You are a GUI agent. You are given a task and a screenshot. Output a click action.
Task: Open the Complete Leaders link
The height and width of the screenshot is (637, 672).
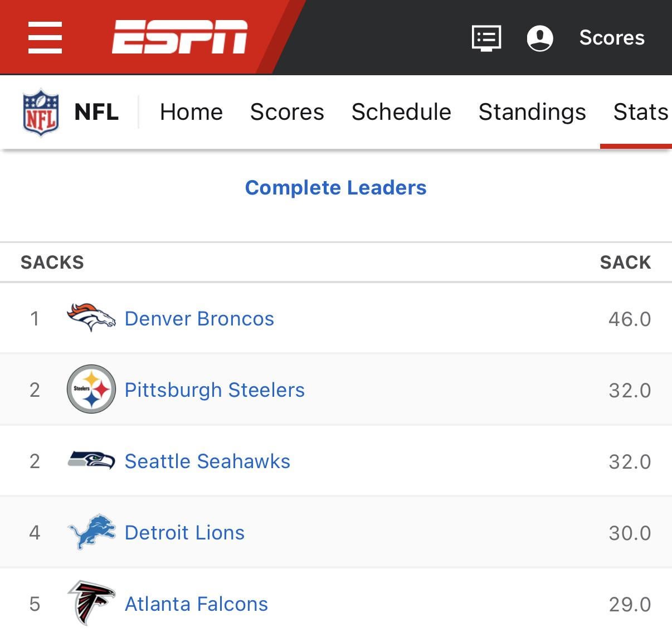pos(335,188)
